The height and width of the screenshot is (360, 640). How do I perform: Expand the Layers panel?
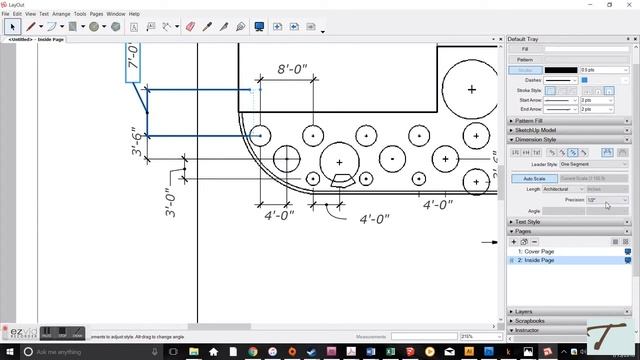[569, 312]
